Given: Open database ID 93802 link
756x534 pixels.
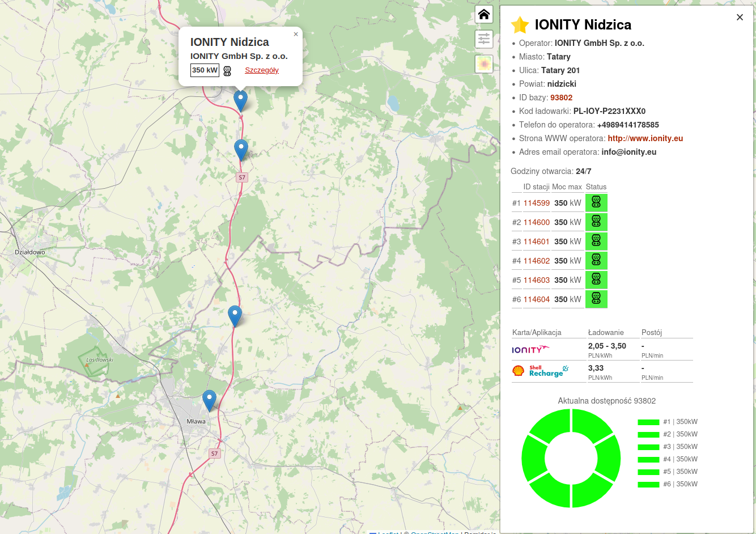Looking at the screenshot, I should (x=561, y=98).
